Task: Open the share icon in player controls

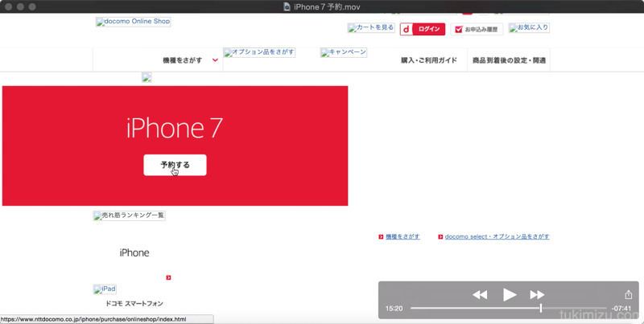Action: tap(629, 294)
